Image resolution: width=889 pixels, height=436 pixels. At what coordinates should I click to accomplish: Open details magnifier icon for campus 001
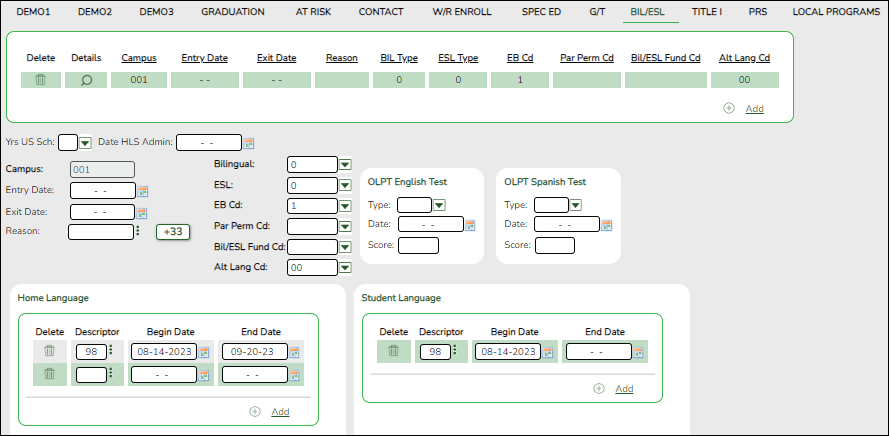coord(86,80)
